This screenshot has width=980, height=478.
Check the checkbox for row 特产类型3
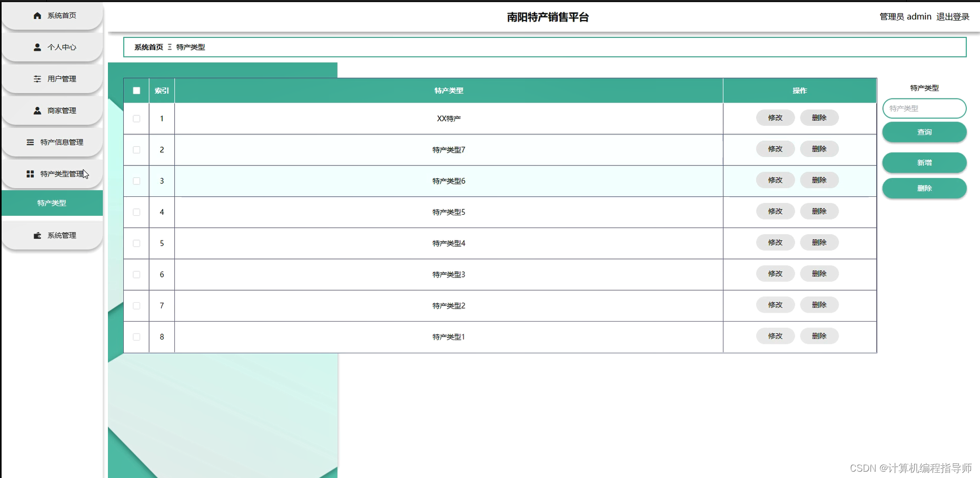coord(136,274)
